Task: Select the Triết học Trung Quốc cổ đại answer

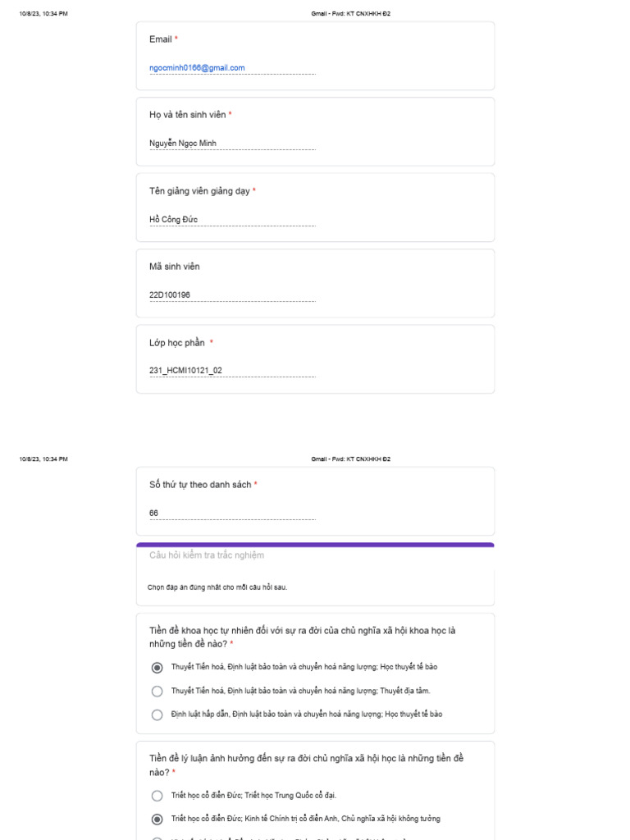Action: 157,796
